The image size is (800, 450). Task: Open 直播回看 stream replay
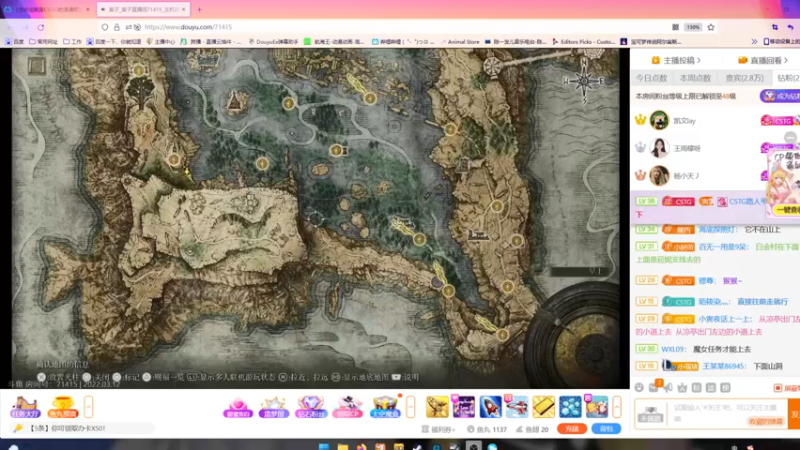point(763,60)
